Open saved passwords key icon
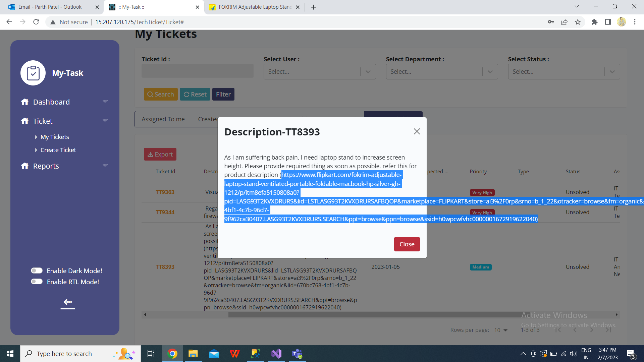Viewport: 644px width, 362px height. [551, 22]
